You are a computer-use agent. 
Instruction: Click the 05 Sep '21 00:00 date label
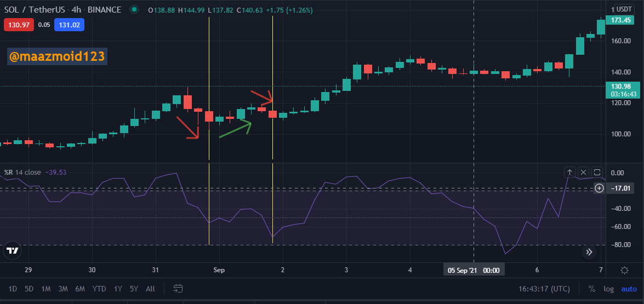(x=474, y=271)
